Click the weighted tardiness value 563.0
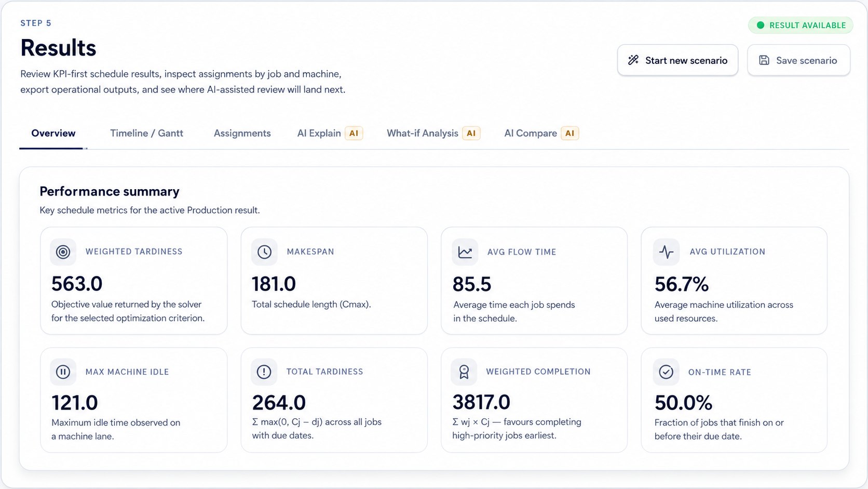Viewport: 868px width, 489px height. (77, 284)
